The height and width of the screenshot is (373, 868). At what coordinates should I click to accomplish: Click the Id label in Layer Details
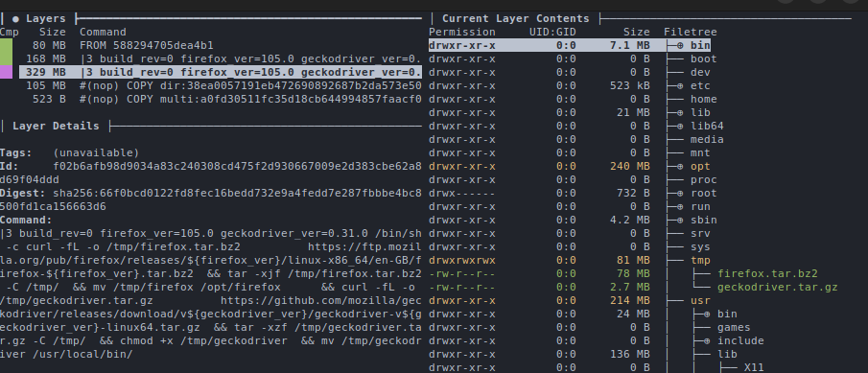[x=10, y=167]
